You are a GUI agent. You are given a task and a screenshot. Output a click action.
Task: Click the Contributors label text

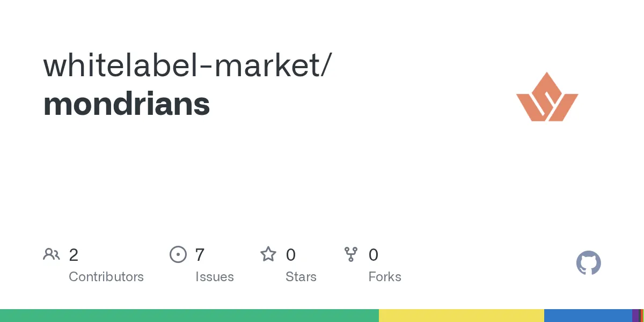click(106, 277)
